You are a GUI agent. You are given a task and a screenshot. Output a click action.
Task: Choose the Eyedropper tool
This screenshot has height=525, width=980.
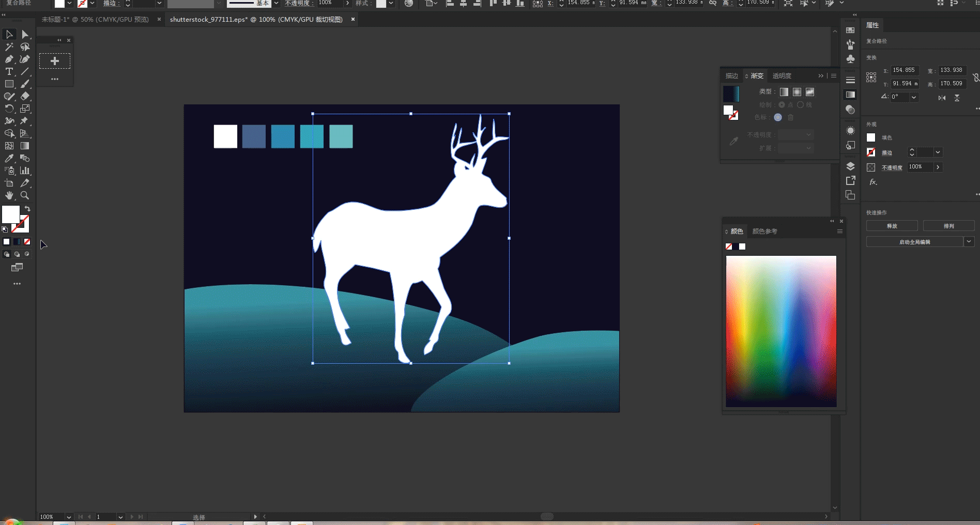coord(9,158)
